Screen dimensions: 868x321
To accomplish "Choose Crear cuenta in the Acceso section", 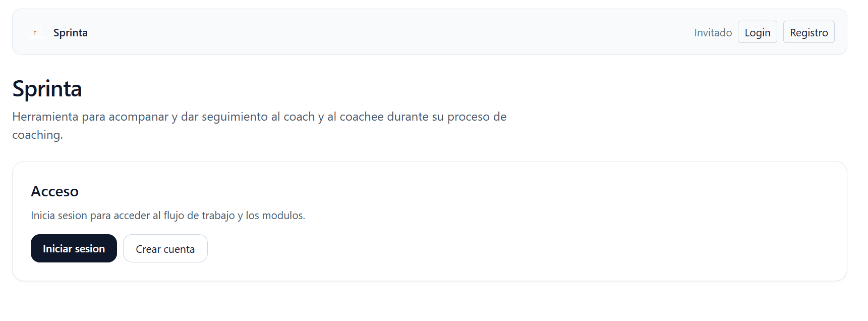I will [165, 248].
